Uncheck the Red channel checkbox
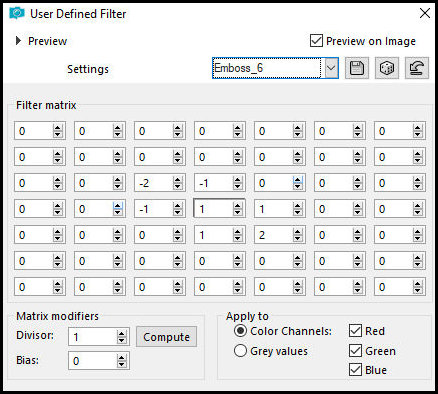This screenshot has width=438, height=394. (355, 331)
